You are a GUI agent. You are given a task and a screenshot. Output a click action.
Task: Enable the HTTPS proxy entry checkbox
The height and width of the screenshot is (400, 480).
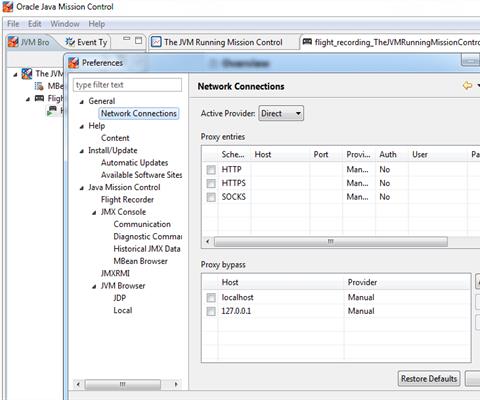point(211,183)
